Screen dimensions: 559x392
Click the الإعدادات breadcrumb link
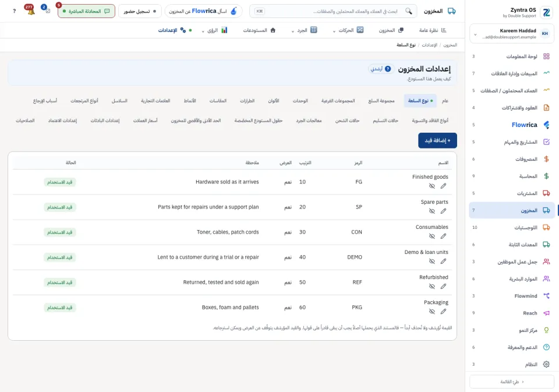[429, 45]
